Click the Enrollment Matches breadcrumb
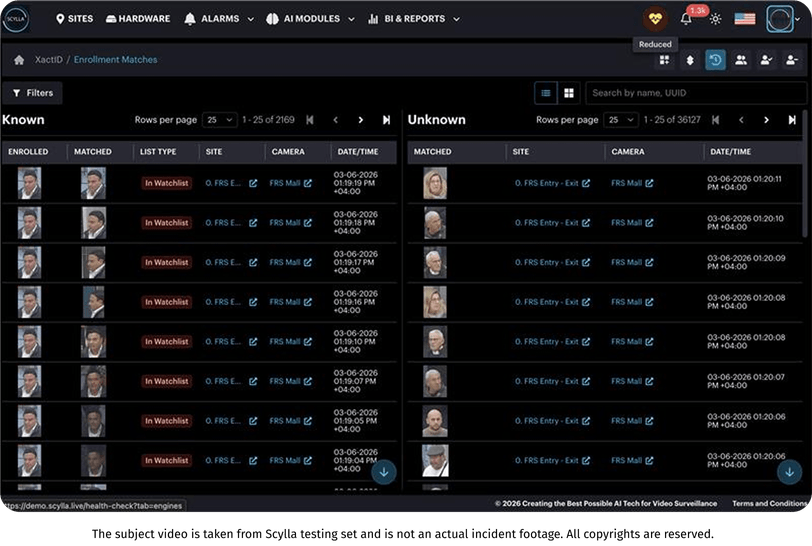This screenshot has height=546, width=812. point(115,60)
